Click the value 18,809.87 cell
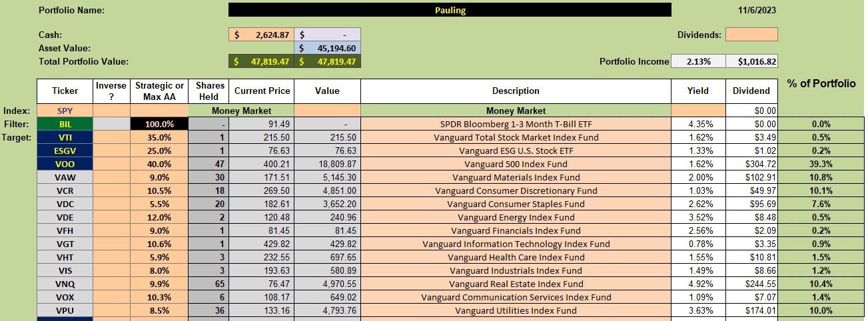 (327, 164)
